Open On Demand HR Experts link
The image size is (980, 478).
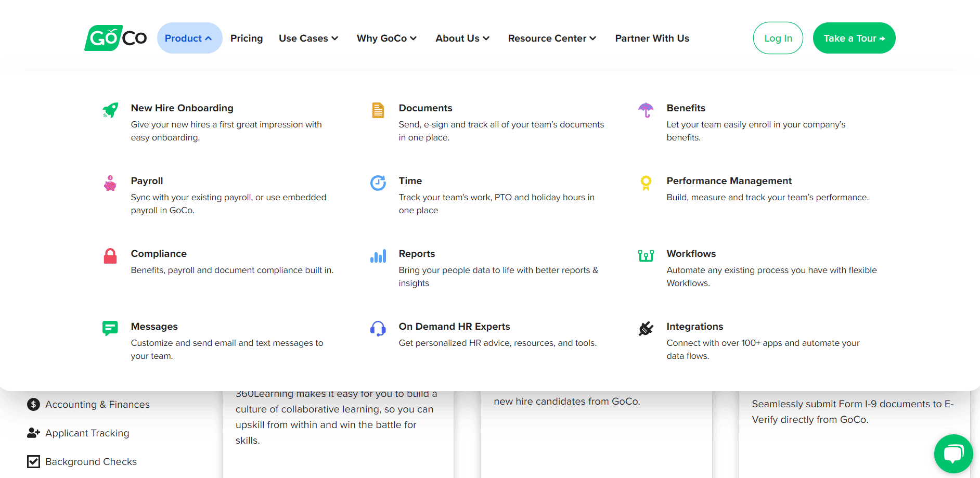[454, 326]
